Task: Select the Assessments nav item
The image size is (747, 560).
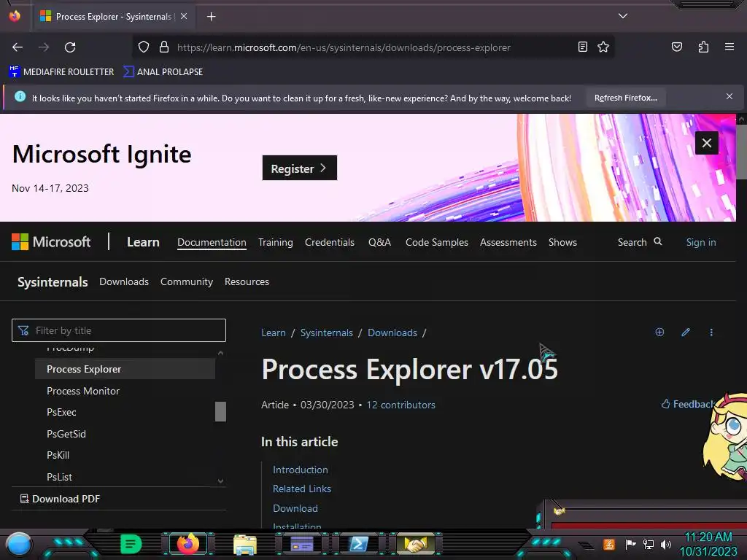Action: [x=508, y=242]
